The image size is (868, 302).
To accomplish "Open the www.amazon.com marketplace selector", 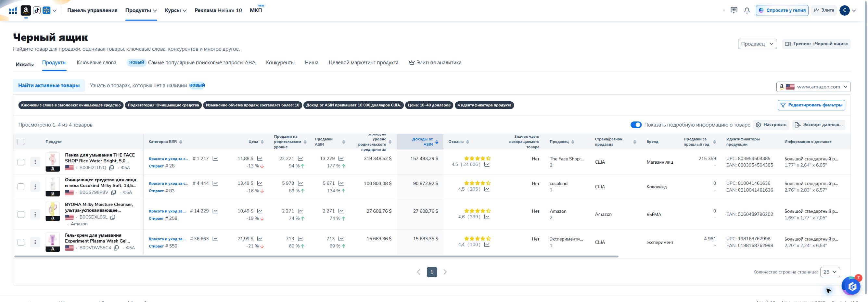I will (813, 87).
